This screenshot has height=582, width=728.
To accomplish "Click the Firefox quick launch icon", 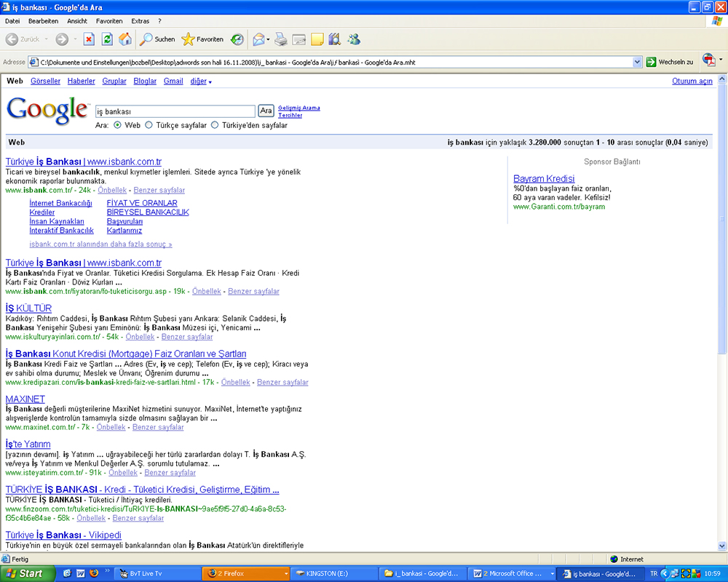I will point(94,574).
